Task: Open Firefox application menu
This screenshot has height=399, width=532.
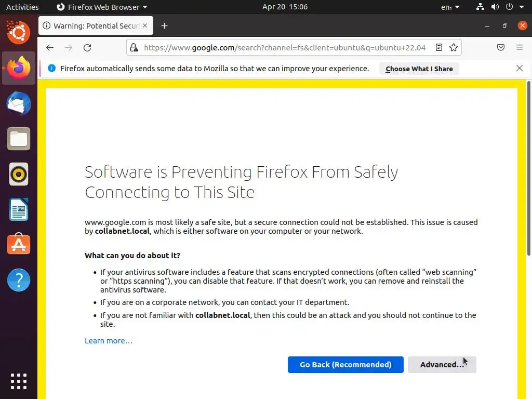Action: pyautogui.click(x=520, y=48)
